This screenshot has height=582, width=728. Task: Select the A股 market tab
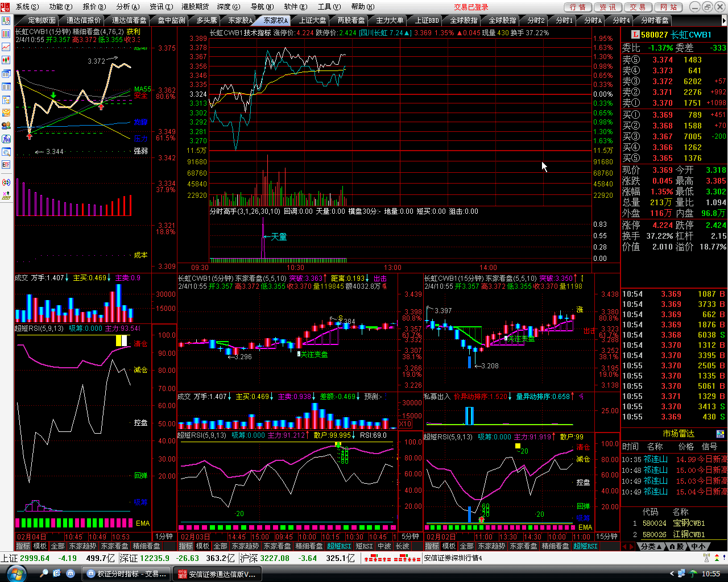pos(677,547)
